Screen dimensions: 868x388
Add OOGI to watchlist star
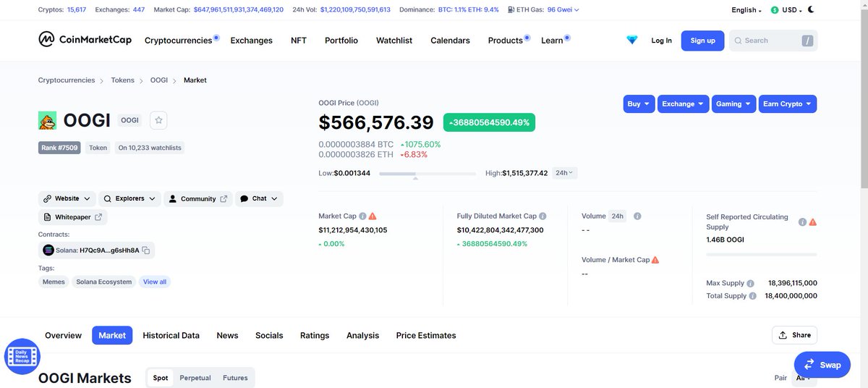[x=159, y=120]
